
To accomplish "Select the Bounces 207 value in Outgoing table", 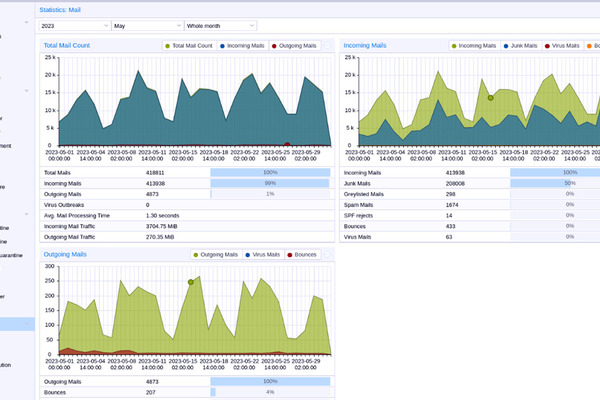I will pyautogui.click(x=150, y=392).
